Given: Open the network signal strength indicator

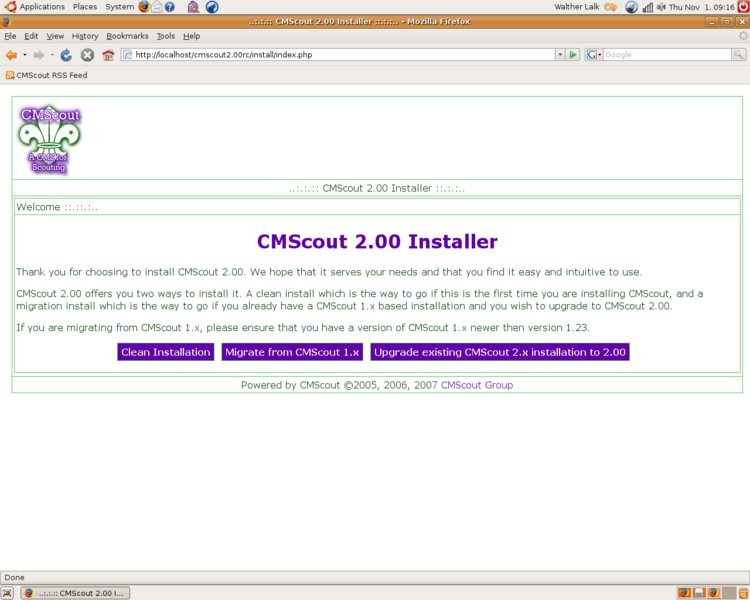Looking at the screenshot, I should [648, 7].
